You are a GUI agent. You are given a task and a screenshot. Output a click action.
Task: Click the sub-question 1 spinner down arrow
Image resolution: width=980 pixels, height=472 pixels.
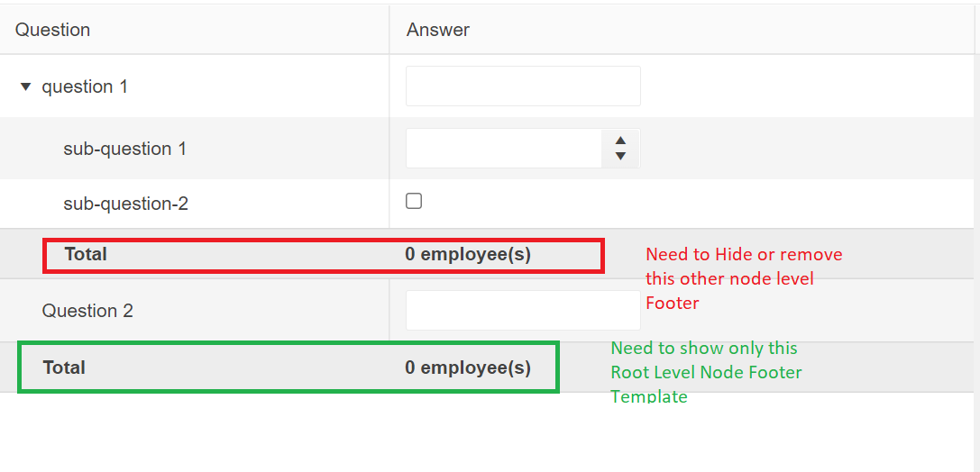pyautogui.click(x=620, y=157)
